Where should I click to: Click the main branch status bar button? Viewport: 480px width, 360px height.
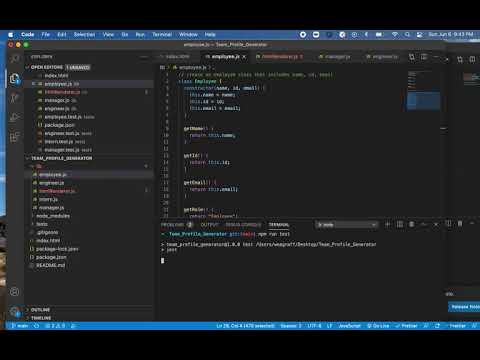[x=20, y=326]
